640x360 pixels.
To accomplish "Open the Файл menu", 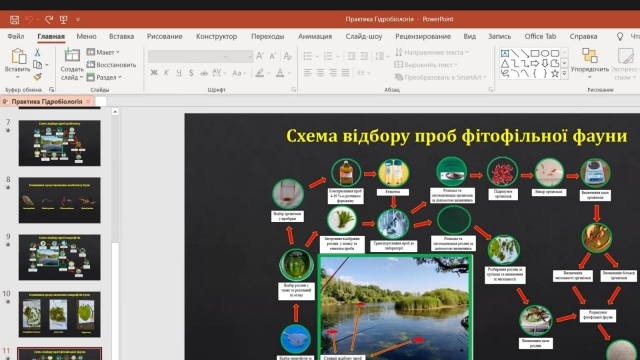I will [x=16, y=36].
